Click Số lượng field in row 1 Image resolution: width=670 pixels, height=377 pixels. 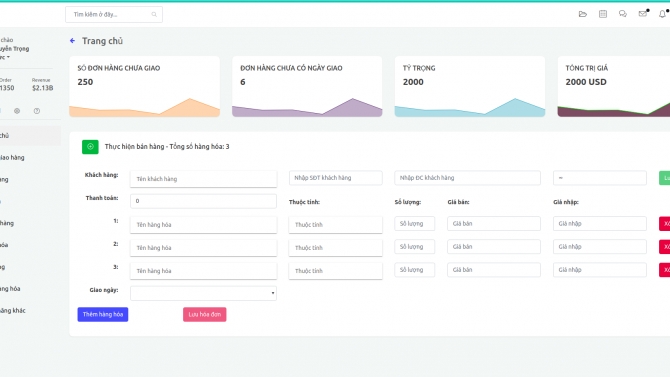click(414, 224)
